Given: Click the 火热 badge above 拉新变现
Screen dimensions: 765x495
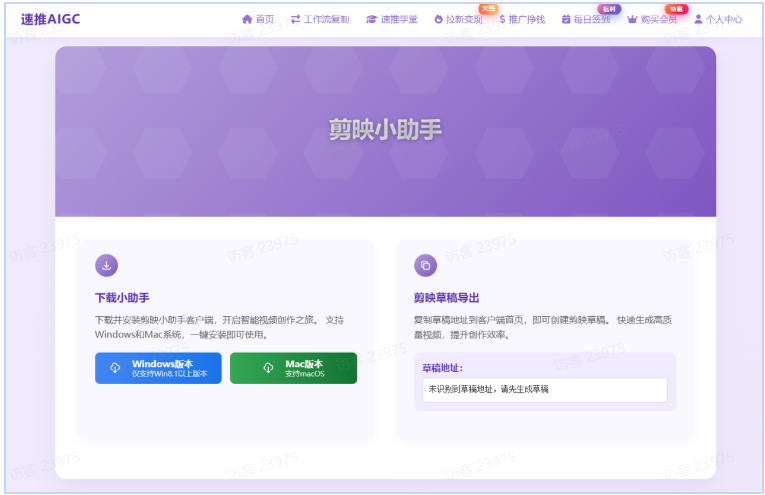Looking at the screenshot, I should coord(488,8).
